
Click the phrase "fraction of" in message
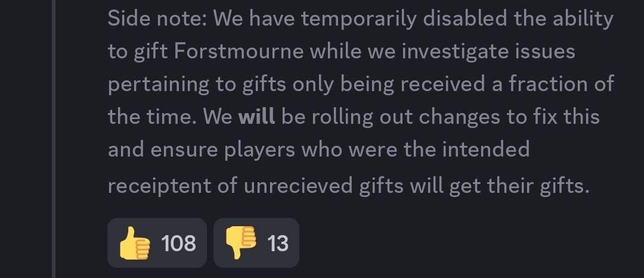coord(562,84)
